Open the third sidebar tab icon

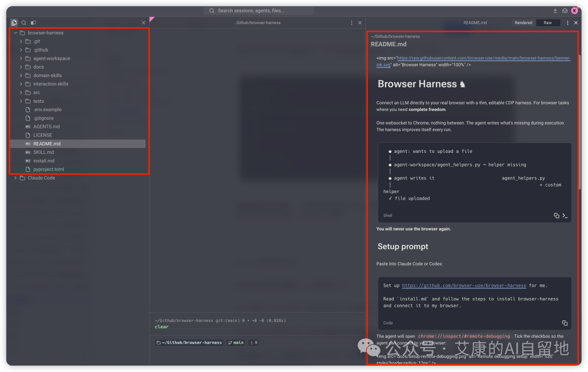pyautogui.click(x=33, y=22)
